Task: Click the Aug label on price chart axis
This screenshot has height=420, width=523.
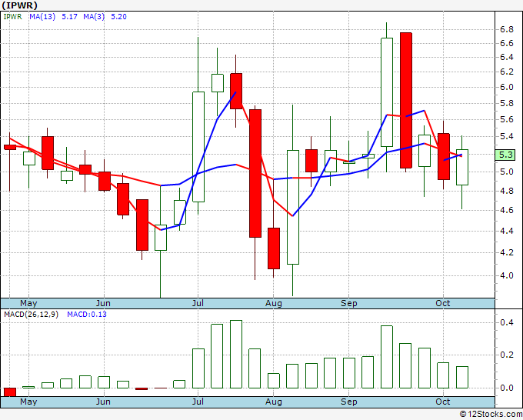Action: [x=274, y=303]
